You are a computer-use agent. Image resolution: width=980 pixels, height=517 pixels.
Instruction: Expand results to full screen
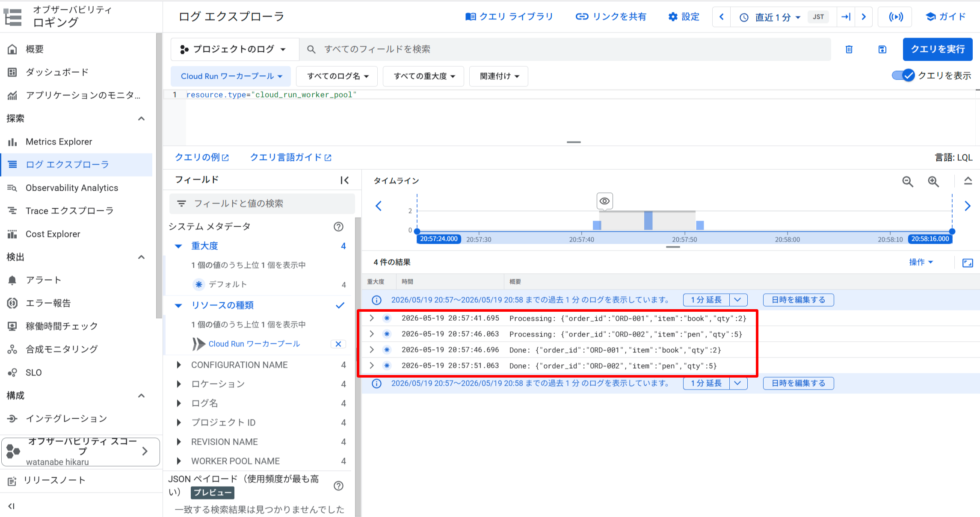[x=968, y=263]
